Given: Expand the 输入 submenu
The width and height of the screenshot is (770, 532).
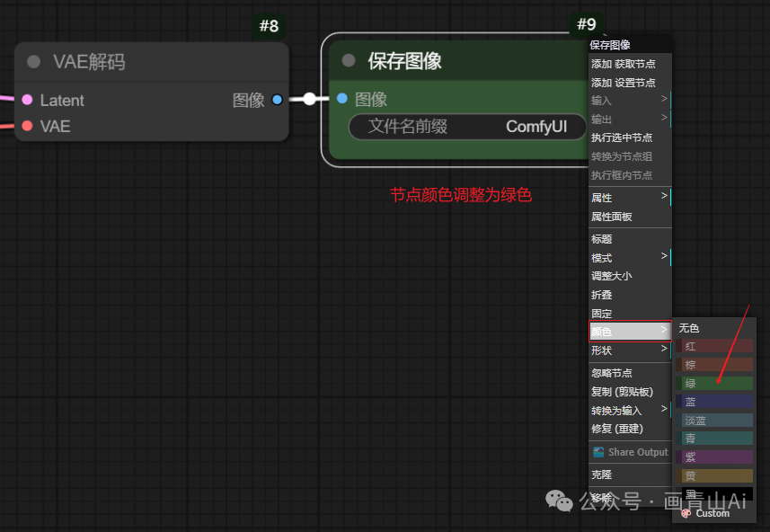Looking at the screenshot, I should coord(630,101).
